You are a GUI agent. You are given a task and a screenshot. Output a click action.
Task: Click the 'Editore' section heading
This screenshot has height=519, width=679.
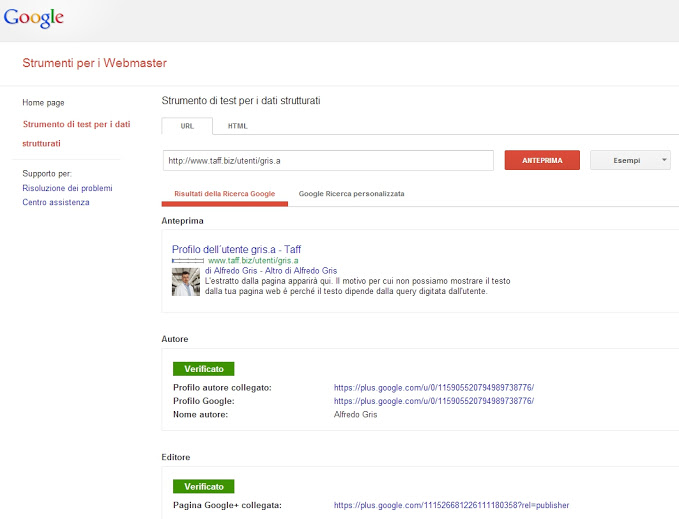coord(176,457)
